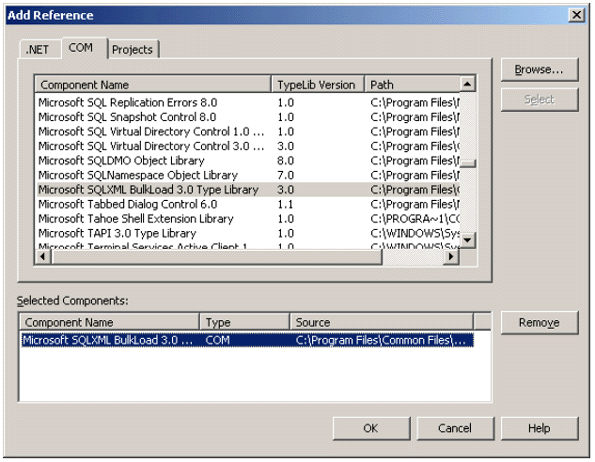Viewport: 595px width, 462px height.
Task: Click Component Name header in Selected Components
Action: [x=110, y=322]
